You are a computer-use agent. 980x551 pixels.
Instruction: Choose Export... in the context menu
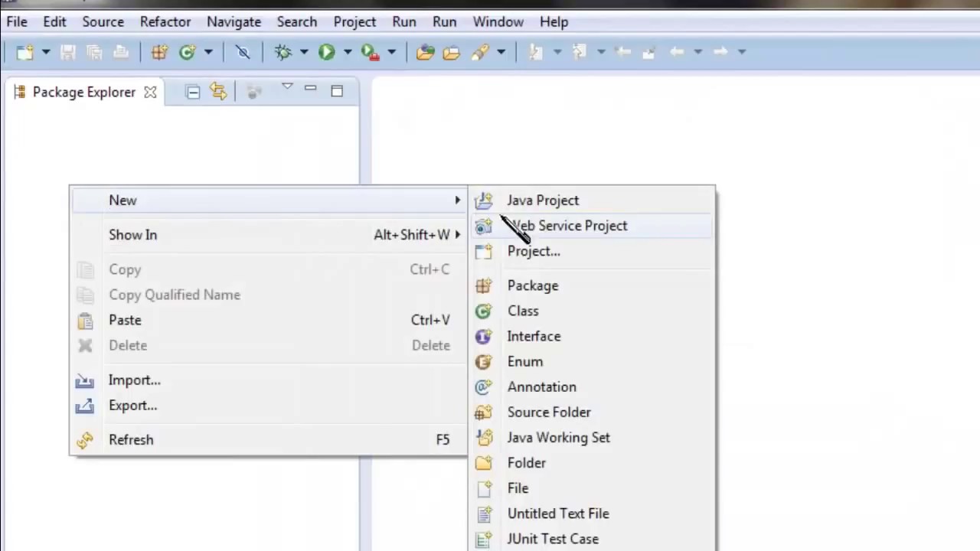pos(269,406)
